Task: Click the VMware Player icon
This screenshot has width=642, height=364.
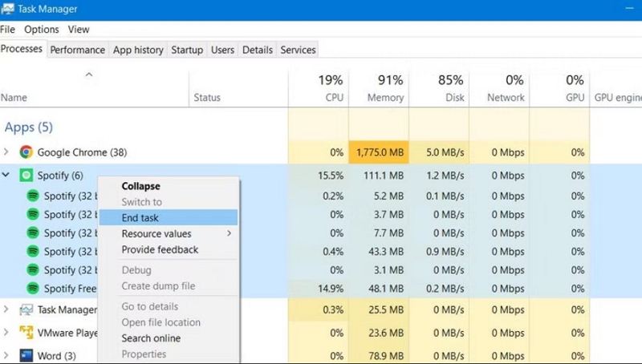Action: click(26, 333)
